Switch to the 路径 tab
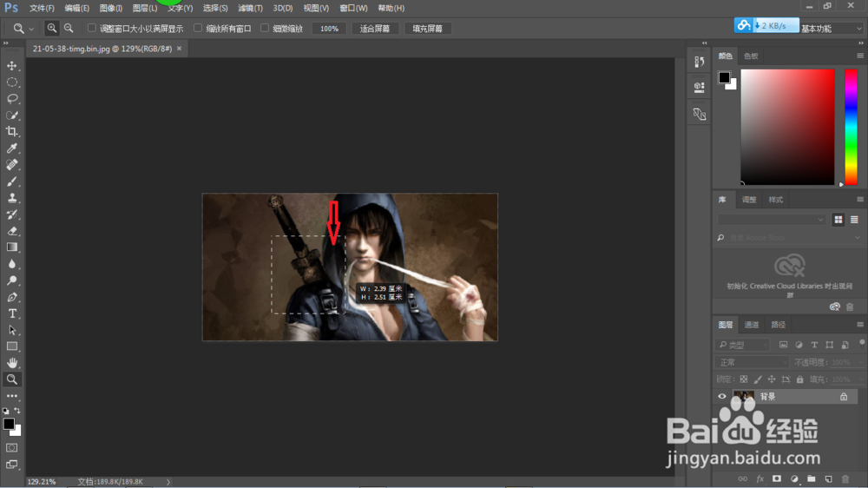 pyautogui.click(x=779, y=325)
